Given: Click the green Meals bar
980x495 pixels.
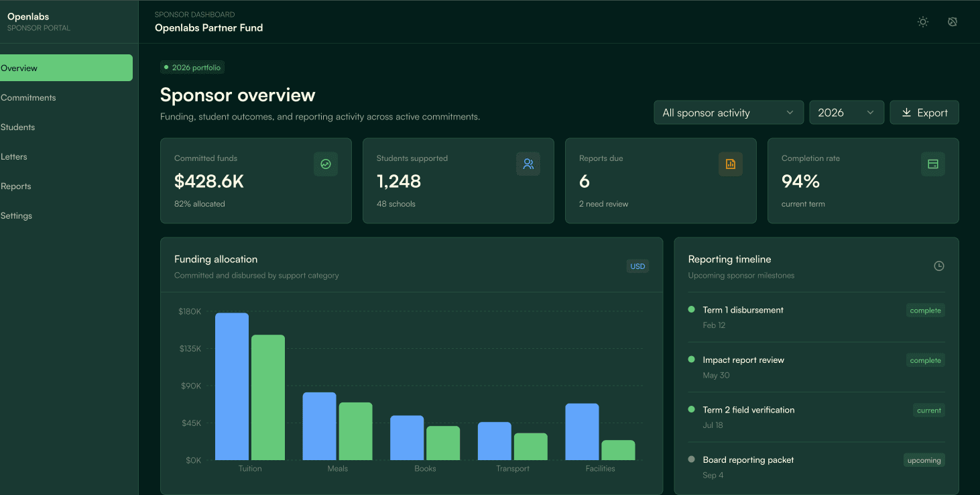Looking at the screenshot, I should [355, 431].
